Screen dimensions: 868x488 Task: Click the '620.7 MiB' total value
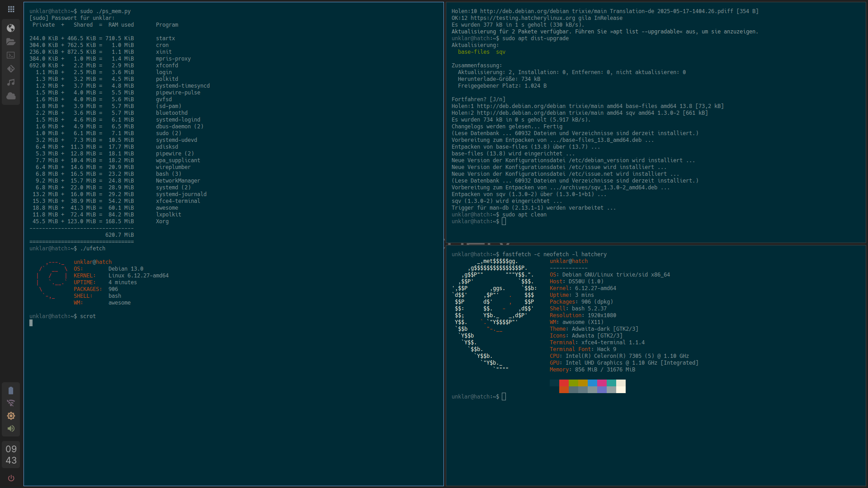119,235
